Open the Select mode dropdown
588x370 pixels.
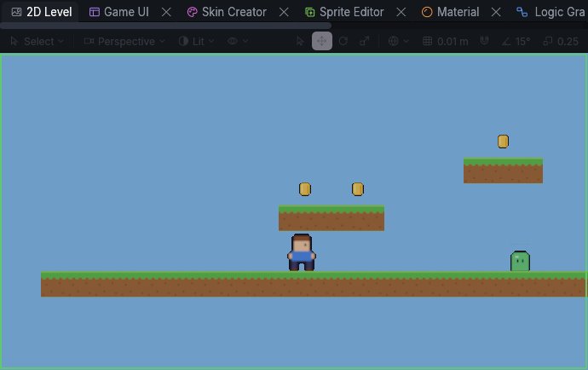pyautogui.click(x=37, y=41)
